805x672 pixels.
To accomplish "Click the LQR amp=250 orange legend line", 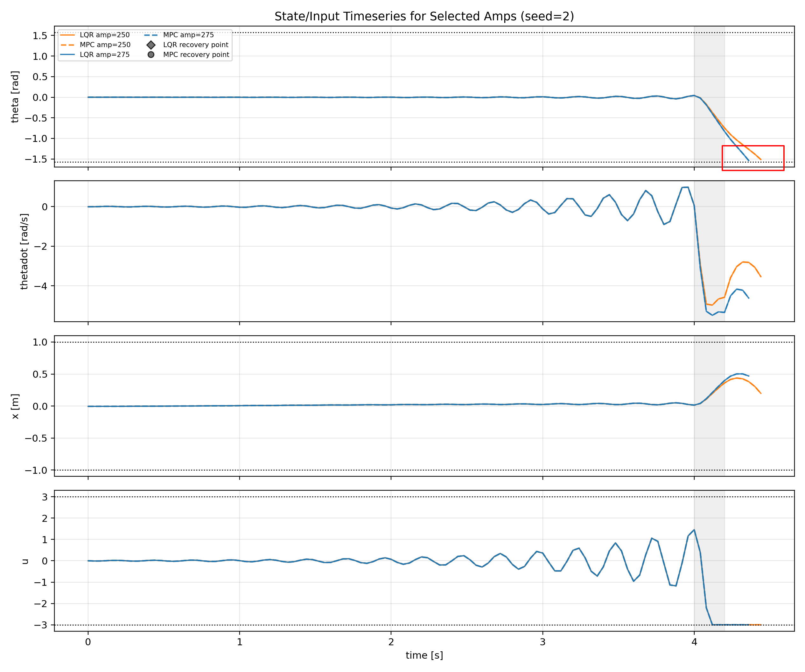I will coord(67,35).
